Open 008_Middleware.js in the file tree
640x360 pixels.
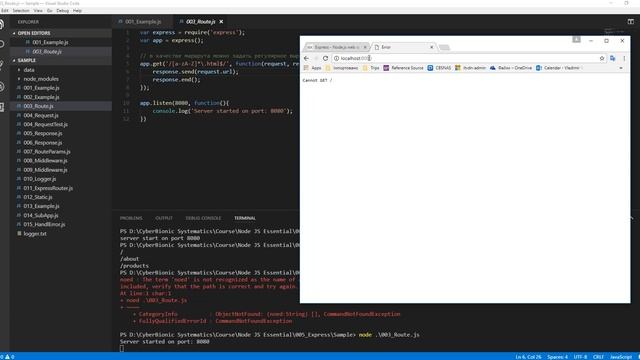tap(45, 161)
